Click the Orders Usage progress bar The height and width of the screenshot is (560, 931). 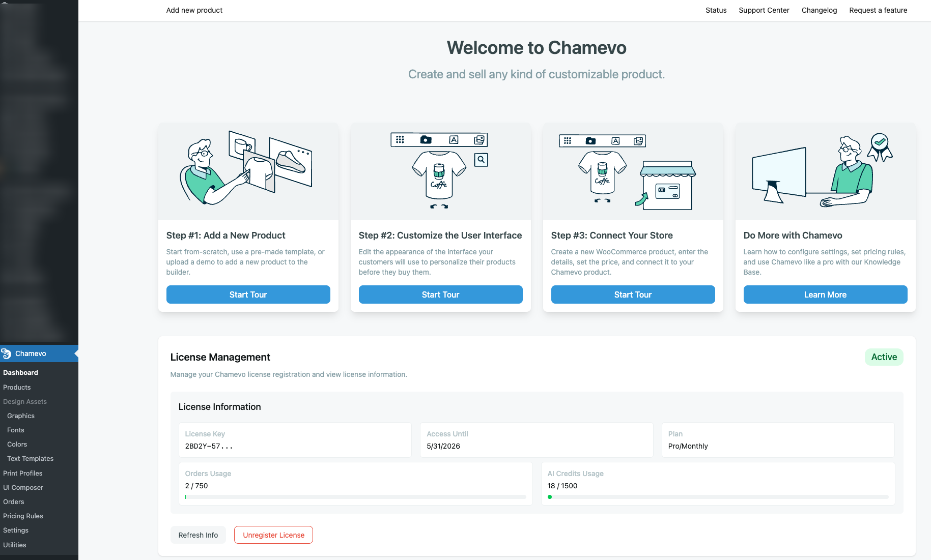click(355, 497)
